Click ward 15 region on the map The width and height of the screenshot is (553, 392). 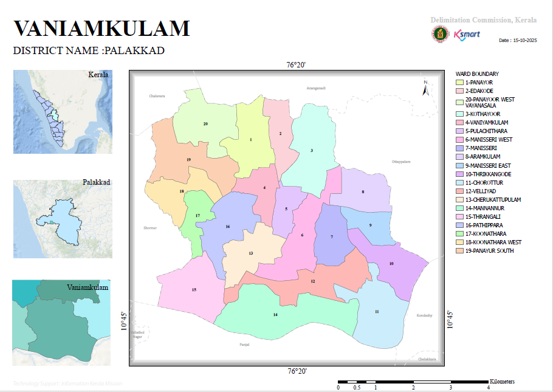tap(194, 290)
